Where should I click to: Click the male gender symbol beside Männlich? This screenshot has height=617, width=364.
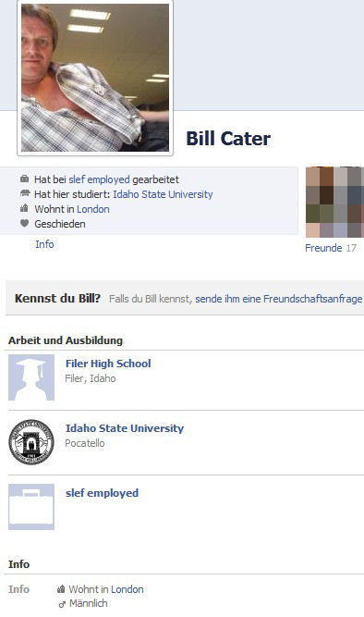[62, 604]
